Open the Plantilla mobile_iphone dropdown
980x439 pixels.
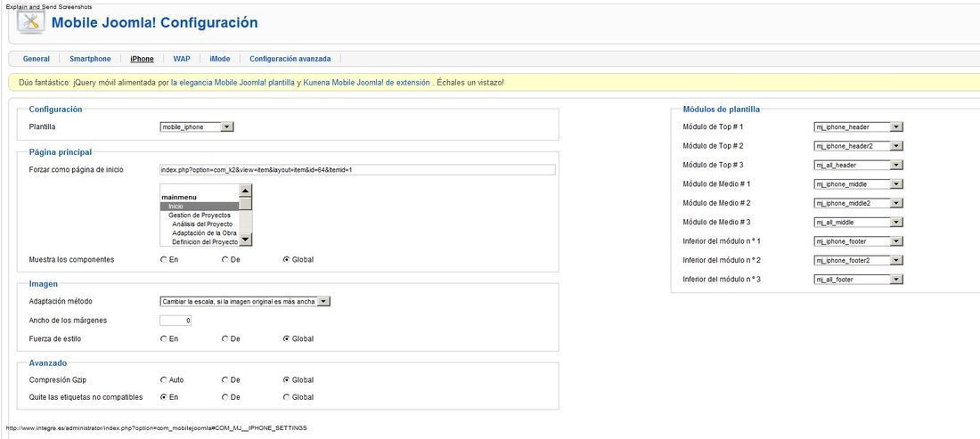(197, 126)
